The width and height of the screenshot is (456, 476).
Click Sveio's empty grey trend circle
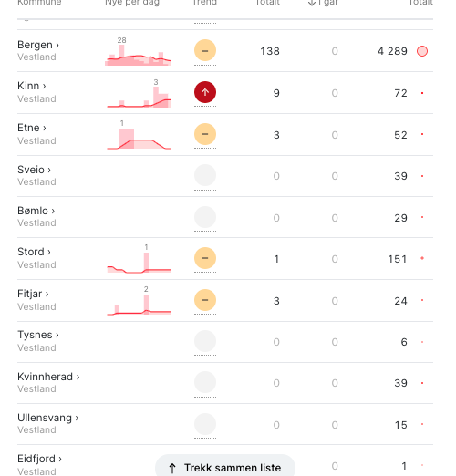coord(205,175)
